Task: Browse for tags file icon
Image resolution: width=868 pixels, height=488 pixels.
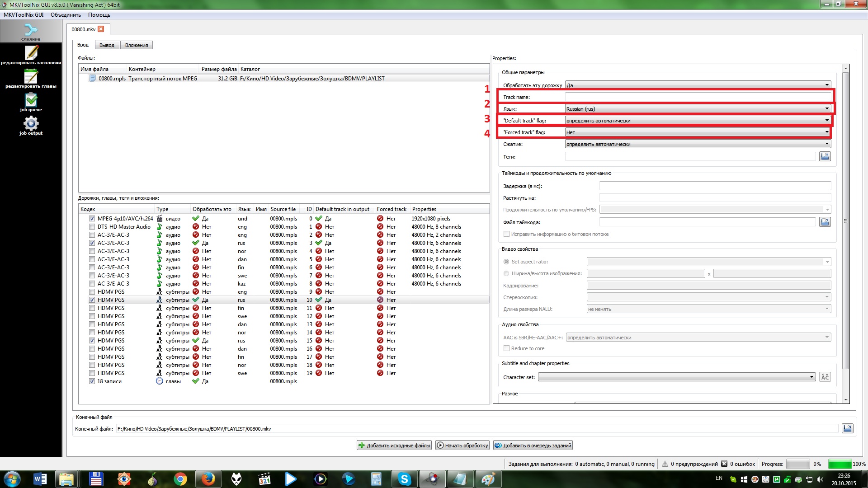Action: click(825, 156)
